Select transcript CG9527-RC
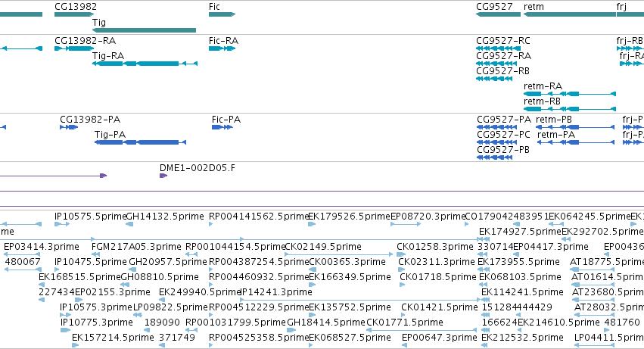Screen dimensions: 644x349 pos(503,41)
